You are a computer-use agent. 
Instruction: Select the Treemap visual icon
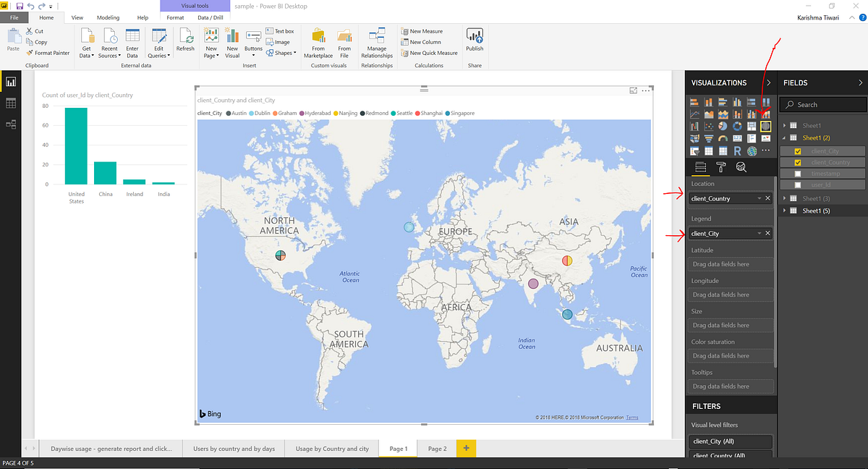752,127
